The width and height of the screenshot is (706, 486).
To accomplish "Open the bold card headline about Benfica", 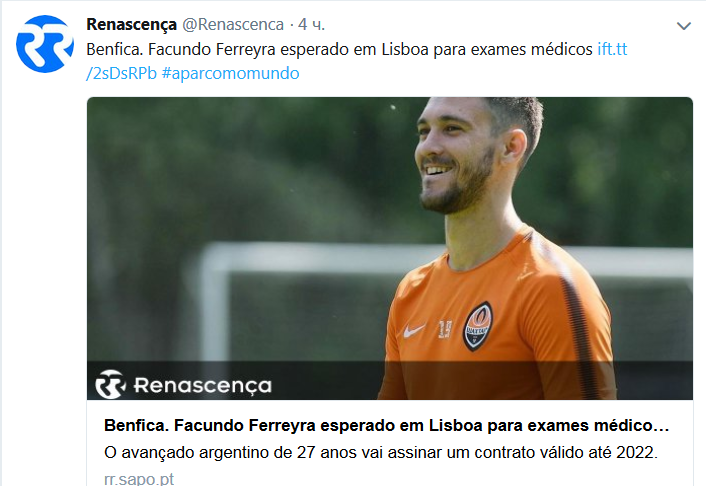I will coord(386,426).
